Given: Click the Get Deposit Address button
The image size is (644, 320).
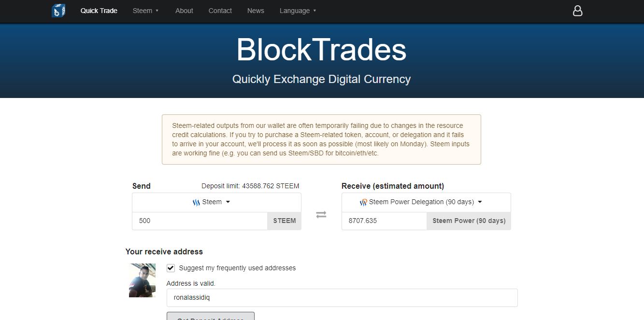Looking at the screenshot, I should (x=211, y=316).
